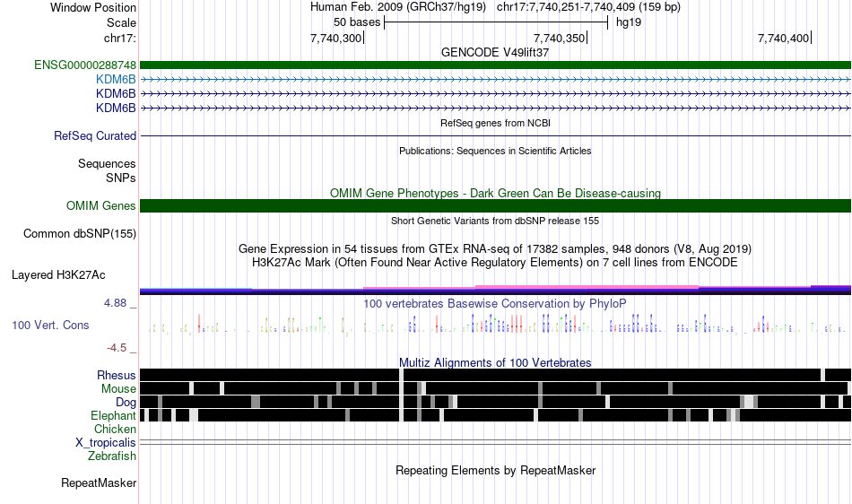The width and height of the screenshot is (852, 504).
Task: Click Multiz Alignments of 100 Vertebrates title
Action: pyautogui.click(x=495, y=362)
